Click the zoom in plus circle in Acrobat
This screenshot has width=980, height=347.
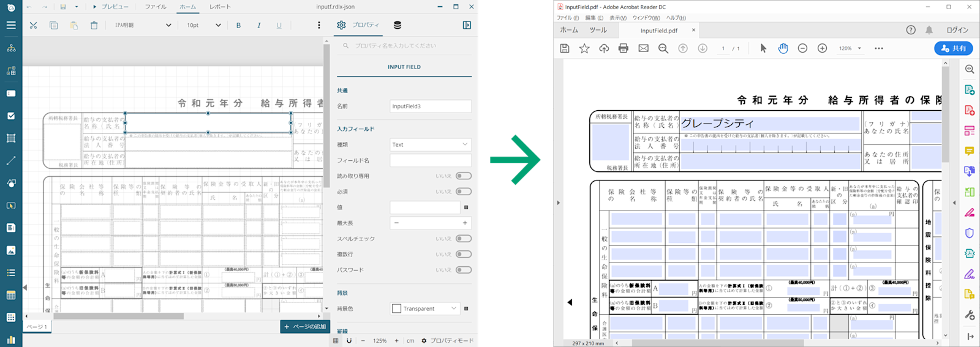(822, 48)
